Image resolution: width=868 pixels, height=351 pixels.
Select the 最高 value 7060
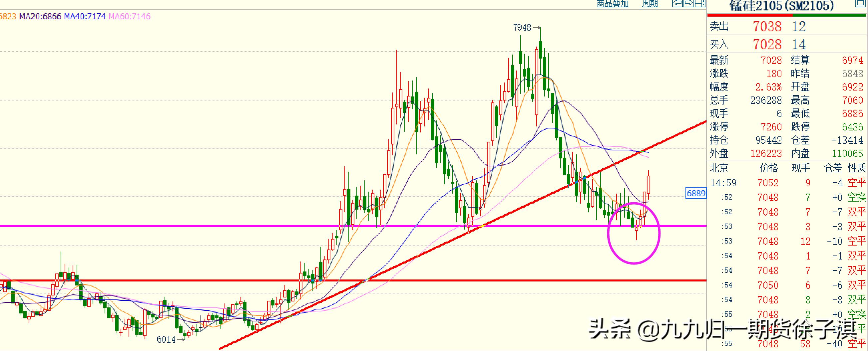pyautogui.click(x=852, y=100)
